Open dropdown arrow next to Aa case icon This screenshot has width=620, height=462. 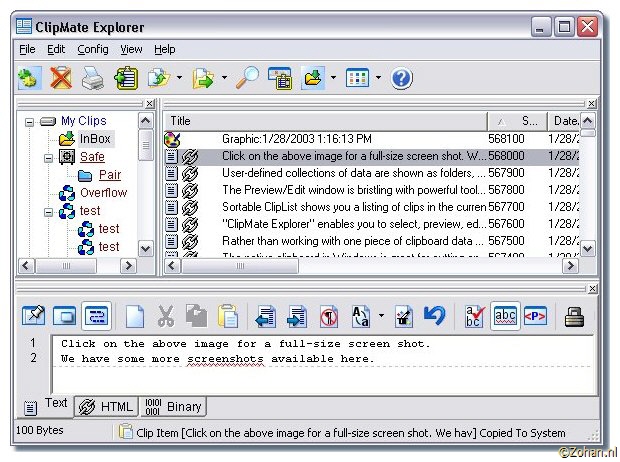point(381,316)
